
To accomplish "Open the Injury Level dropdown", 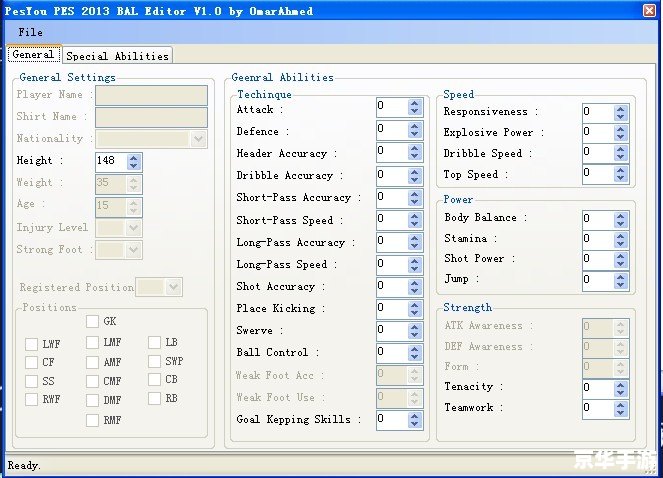I will [133, 228].
